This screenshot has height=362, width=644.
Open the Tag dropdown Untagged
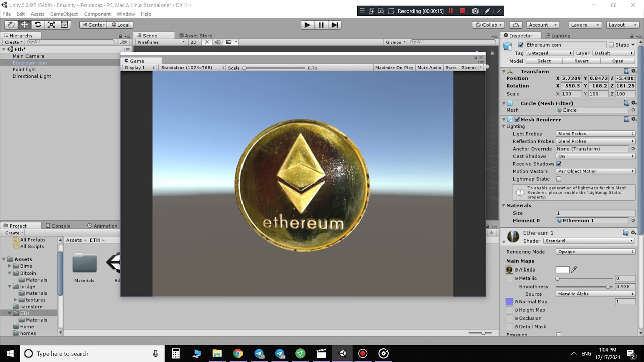(549, 53)
